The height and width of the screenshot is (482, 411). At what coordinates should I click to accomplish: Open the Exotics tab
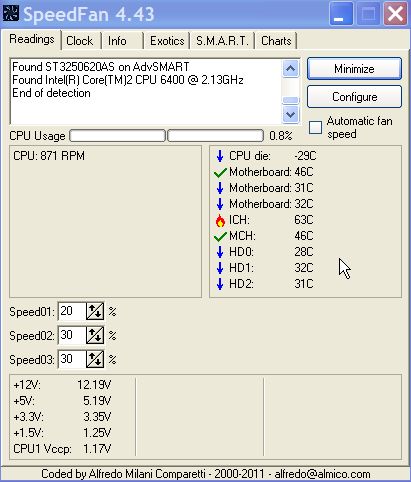(x=167, y=41)
